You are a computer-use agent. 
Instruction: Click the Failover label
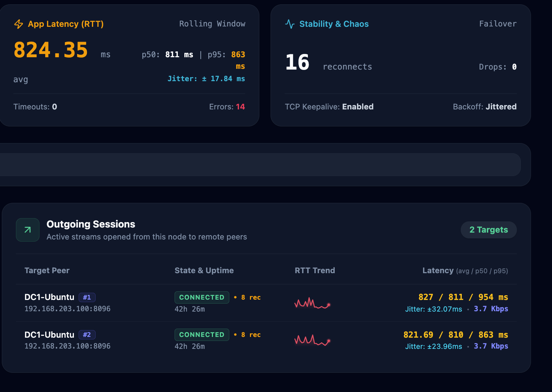pyautogui.click(x=498, y=24)
